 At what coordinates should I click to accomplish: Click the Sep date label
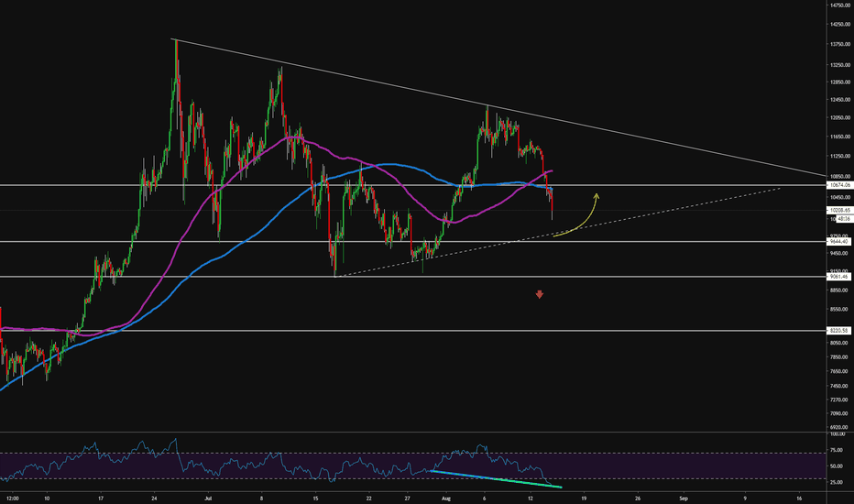684,498
